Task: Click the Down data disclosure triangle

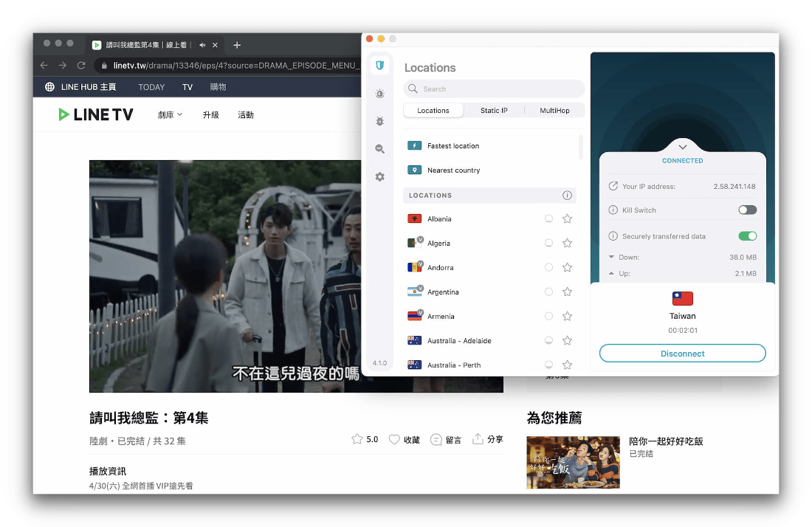Action: [611, 257]
